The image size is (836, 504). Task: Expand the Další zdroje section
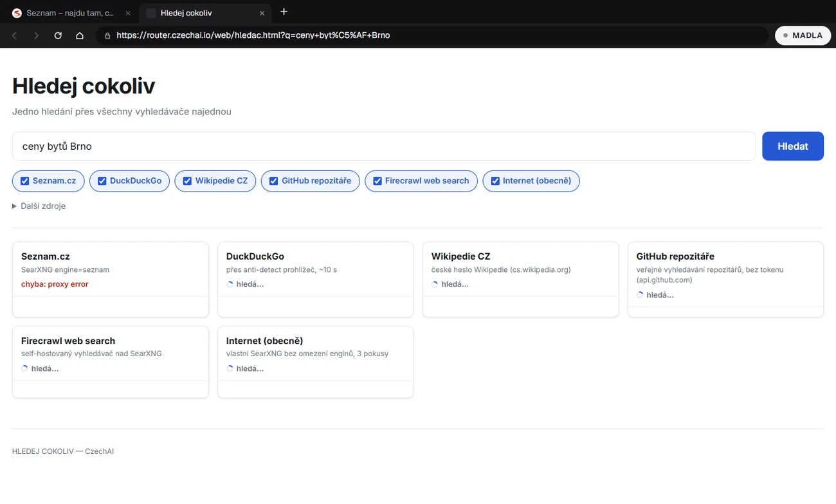click(39, 206)
